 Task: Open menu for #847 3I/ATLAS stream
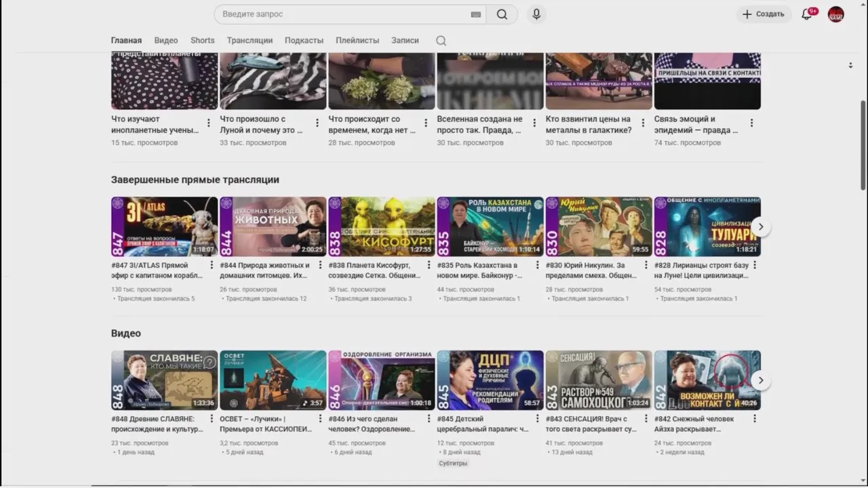212,265
